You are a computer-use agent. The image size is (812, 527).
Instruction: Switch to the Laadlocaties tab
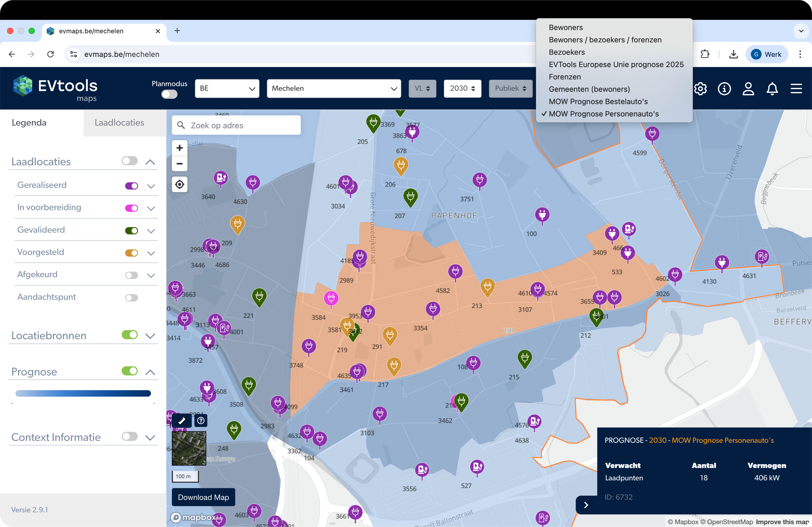pos(119,123)
